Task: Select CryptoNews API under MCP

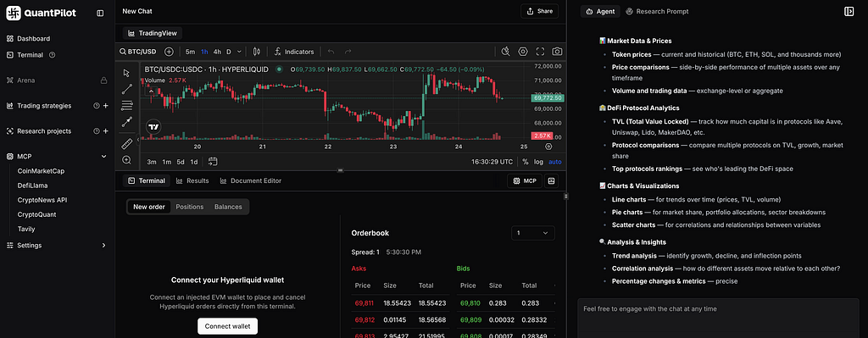Action: 42,200
